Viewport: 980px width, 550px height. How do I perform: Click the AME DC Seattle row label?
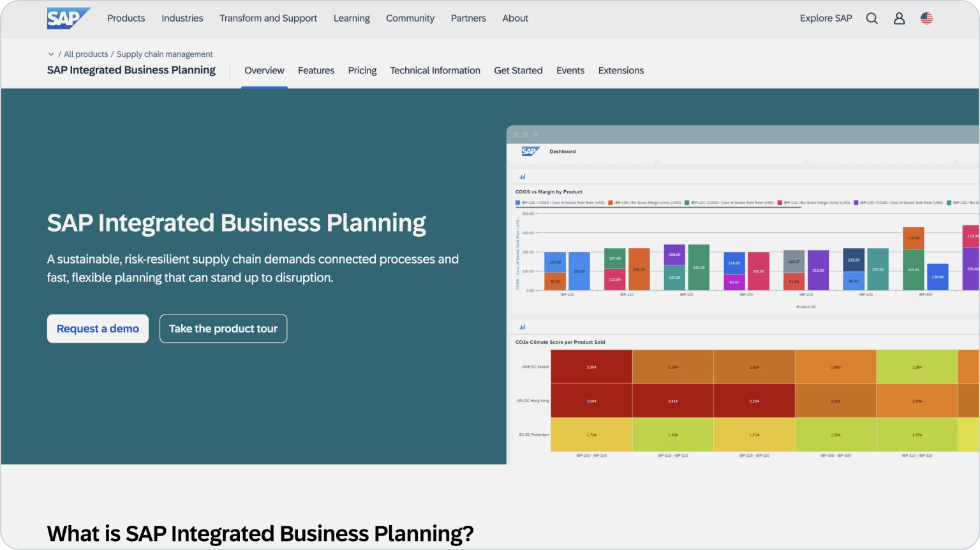535,367
